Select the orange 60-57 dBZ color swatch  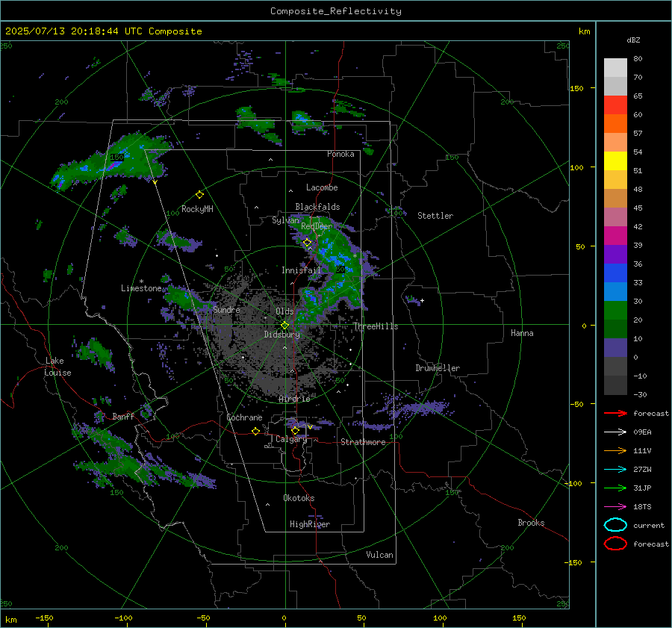point(615,123)
